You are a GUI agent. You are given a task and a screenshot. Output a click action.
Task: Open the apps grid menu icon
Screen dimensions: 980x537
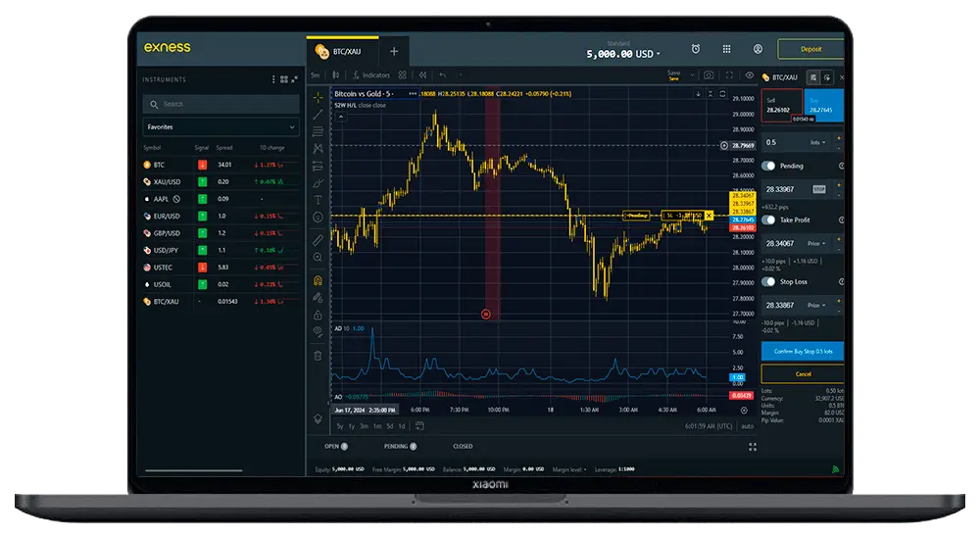tap(726, 49)
